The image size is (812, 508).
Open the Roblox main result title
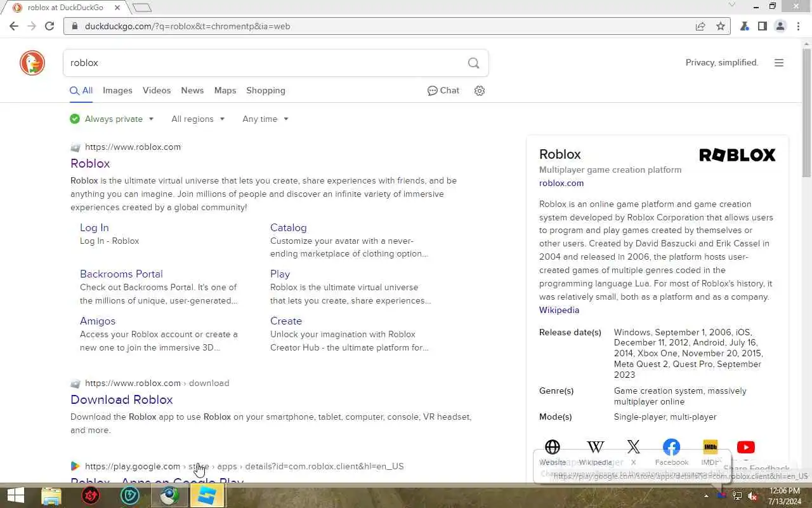(x=90, y=164)
